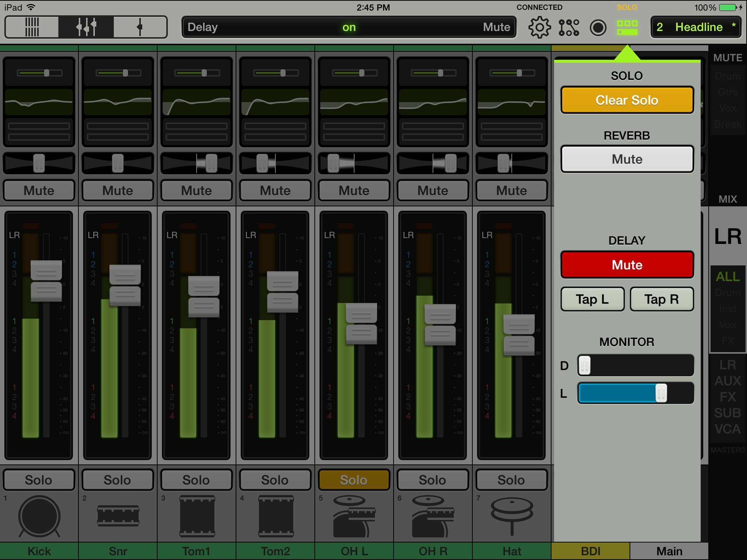Select the Snr snare drum icon
Screen dimensions: 747x560
click(x=118, y=516)
